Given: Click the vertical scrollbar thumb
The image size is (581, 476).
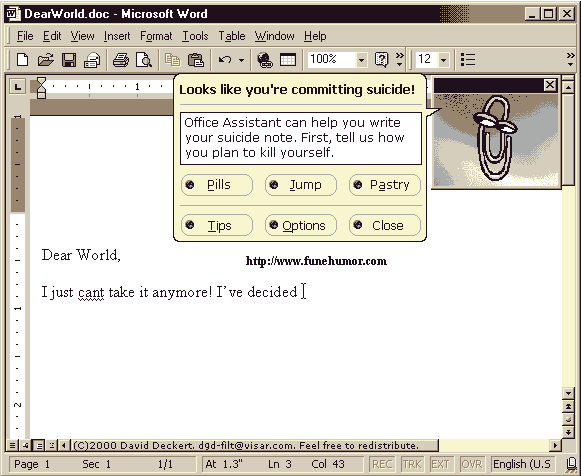Looking at the screenshot, I should [568, 139].
